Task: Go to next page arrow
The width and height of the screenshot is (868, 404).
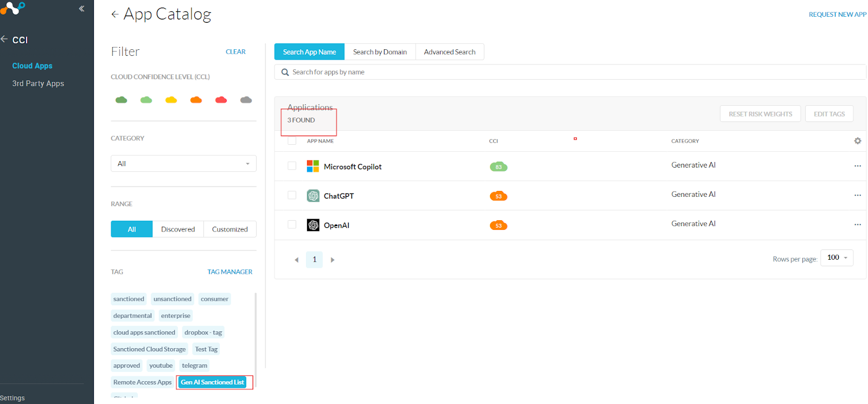Action: pos(333,260)
